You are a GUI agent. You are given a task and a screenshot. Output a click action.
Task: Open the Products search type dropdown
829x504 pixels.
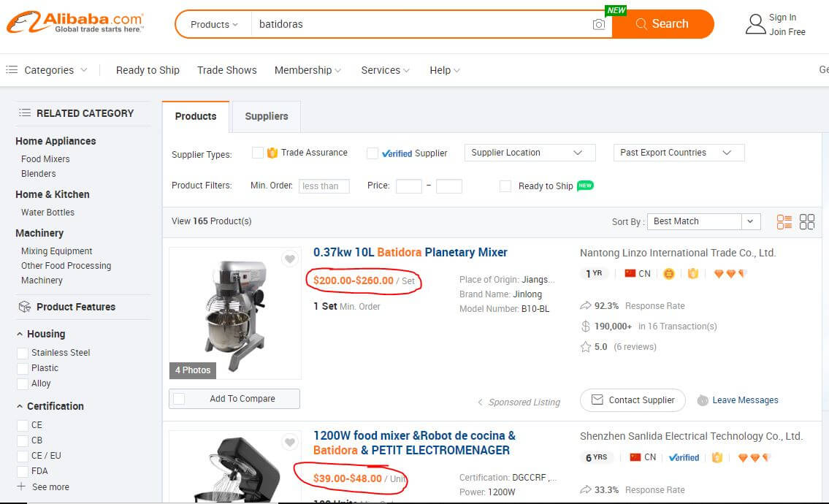coord(214,24)
